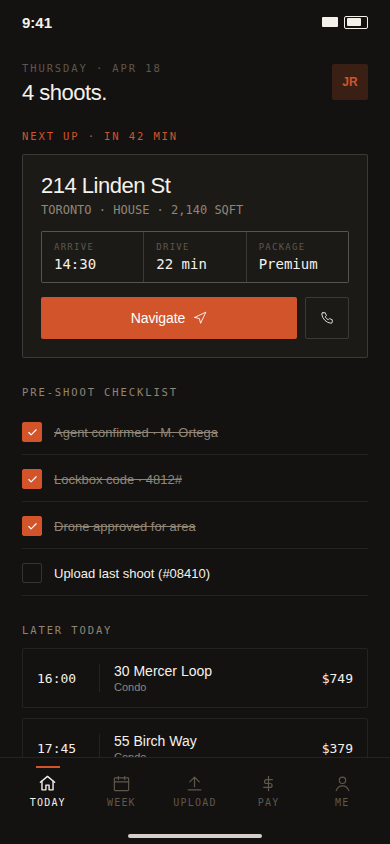Tap the Package Premium detail cell

pos(297,257)
